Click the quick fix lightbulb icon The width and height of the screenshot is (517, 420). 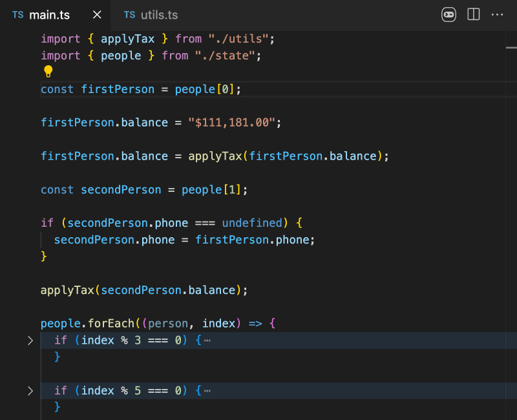tap(48, 71)
